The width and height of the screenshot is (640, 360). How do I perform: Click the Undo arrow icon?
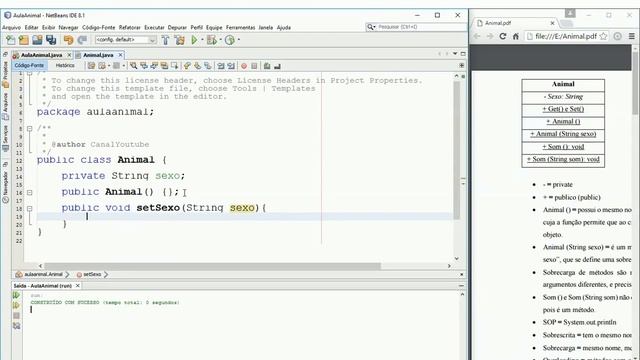68,40
